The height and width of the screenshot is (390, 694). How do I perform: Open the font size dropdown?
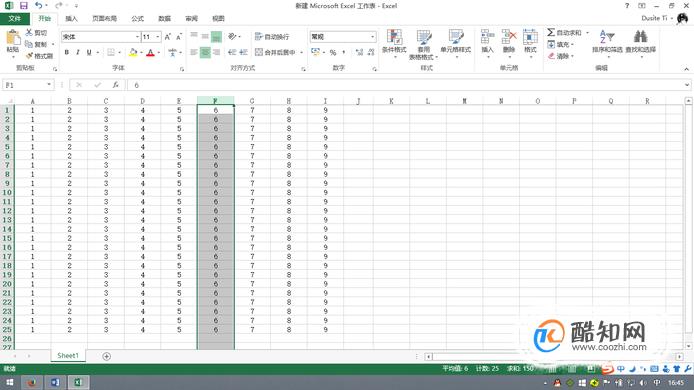[x=158, y=37]
